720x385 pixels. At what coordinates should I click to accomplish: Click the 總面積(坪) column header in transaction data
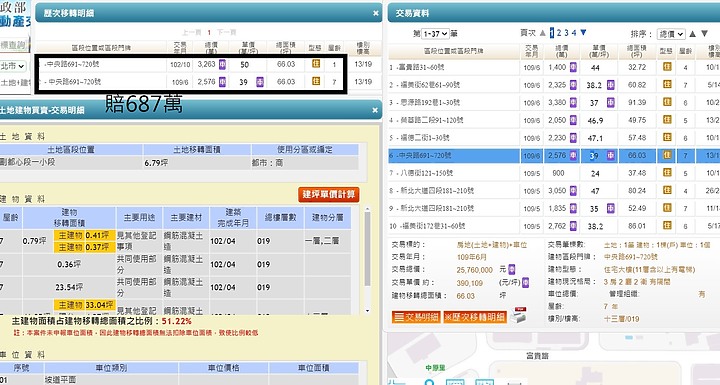[637, 51]
